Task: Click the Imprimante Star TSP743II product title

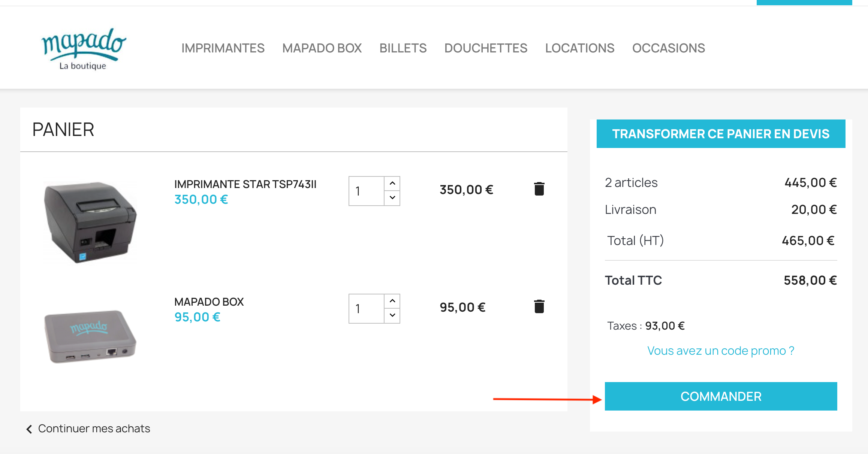Action: click(245, 184)
